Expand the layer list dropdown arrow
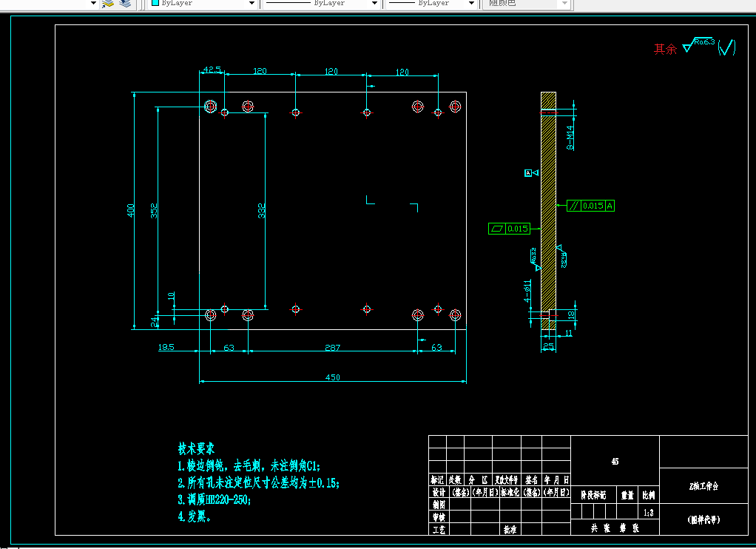Screen dimensions: 756x549 pos(93,4)
